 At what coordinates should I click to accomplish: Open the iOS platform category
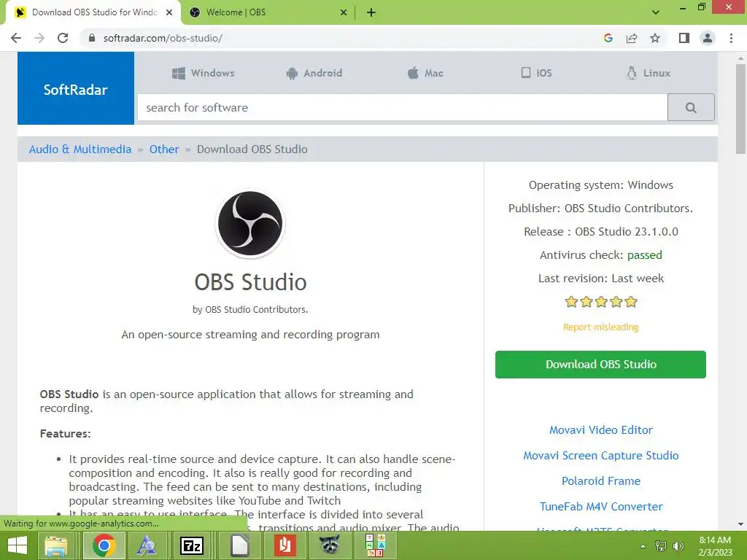536,73
